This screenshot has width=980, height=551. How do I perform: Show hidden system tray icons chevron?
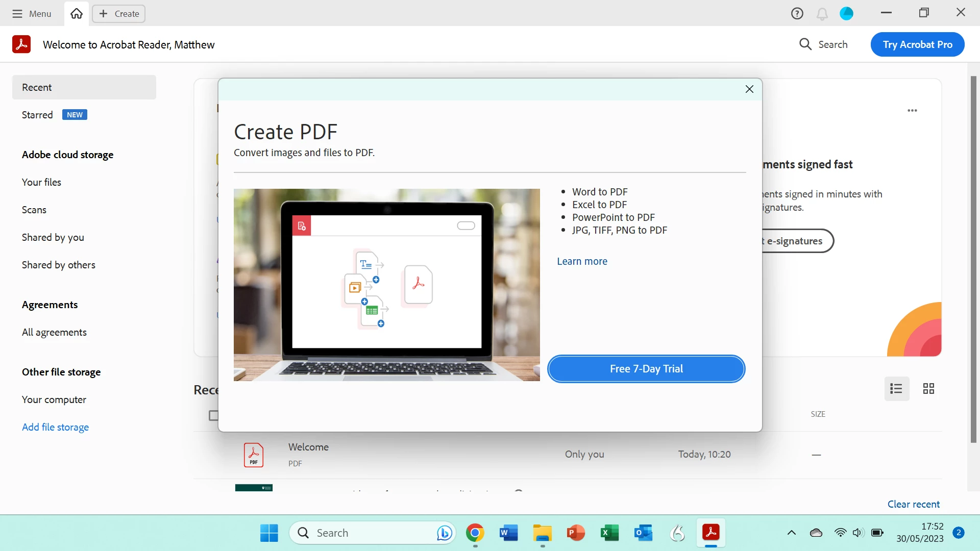pyautogui.click(x=791, y=533)
